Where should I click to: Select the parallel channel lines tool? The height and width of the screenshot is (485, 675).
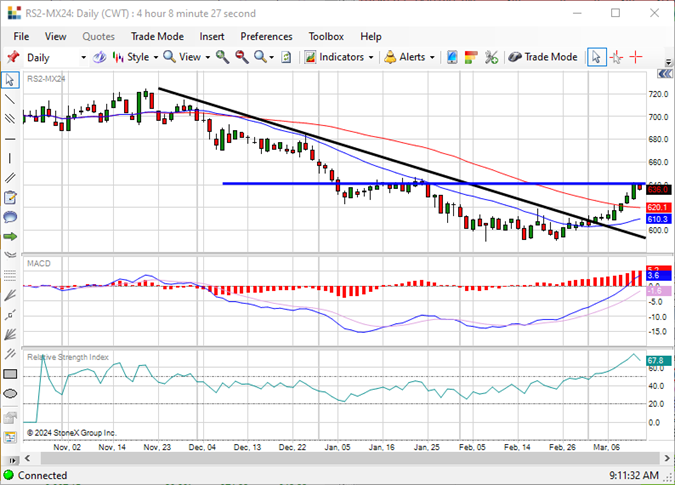pyautogui.click(x=10, y=119)
